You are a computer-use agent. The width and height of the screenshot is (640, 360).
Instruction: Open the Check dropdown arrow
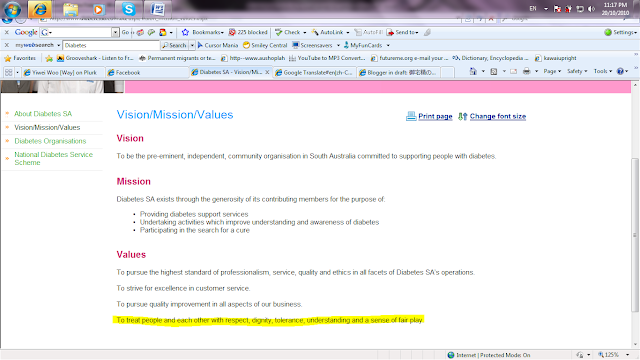click(304, 32)
